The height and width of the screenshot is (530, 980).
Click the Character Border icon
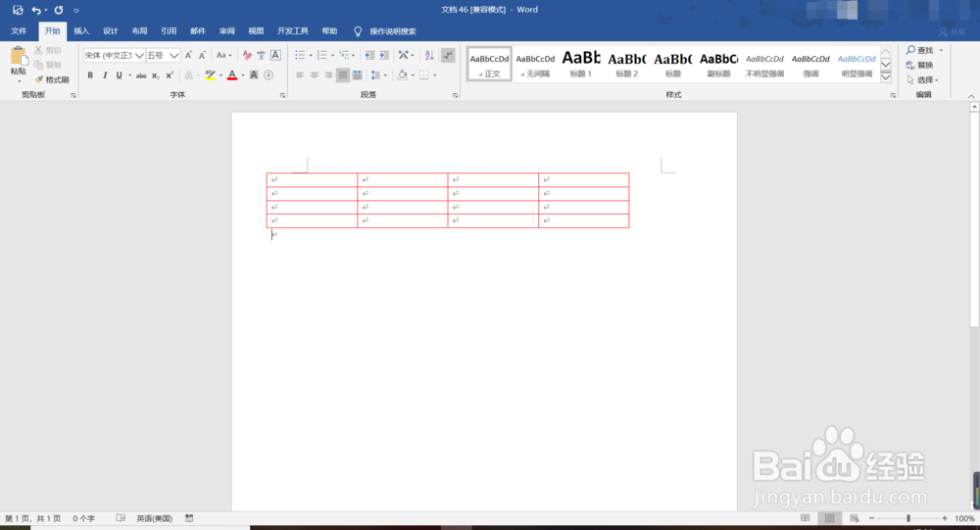[x=275, y=56]
